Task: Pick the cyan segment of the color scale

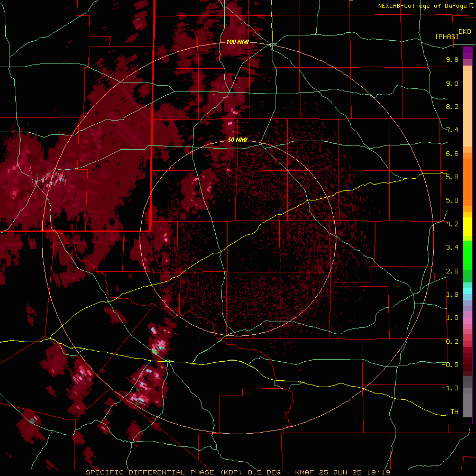Action: coord(467,291)
